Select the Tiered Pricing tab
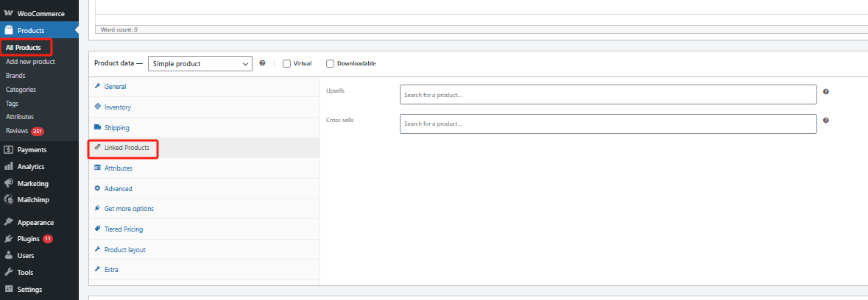Image resolution: width=868 pixels, height=300 pixels. tap(123, 229)
